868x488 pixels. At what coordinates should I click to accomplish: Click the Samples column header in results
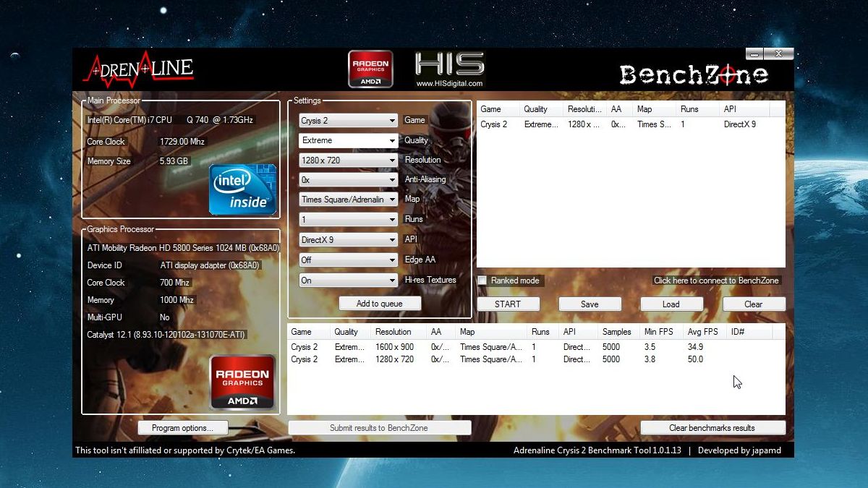tap(619, 332)
